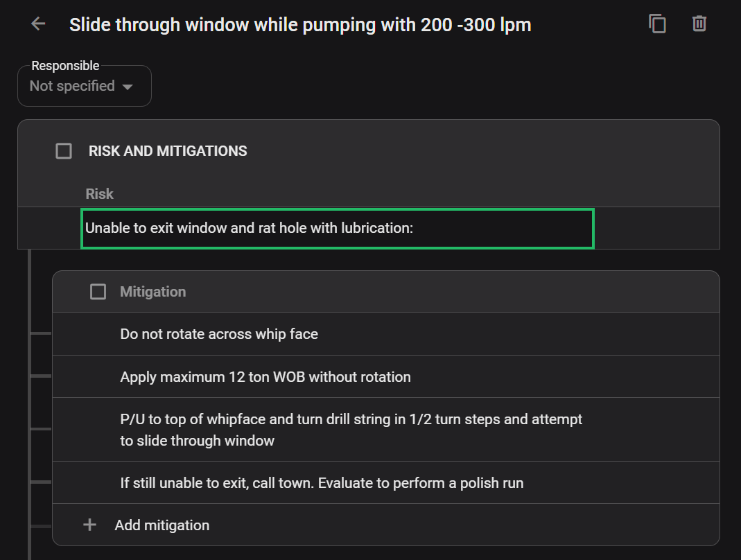The image size is (741, 560).
Task: Edit the 'Unable to exit window' risk field
Action: click(x=337, y=228)
